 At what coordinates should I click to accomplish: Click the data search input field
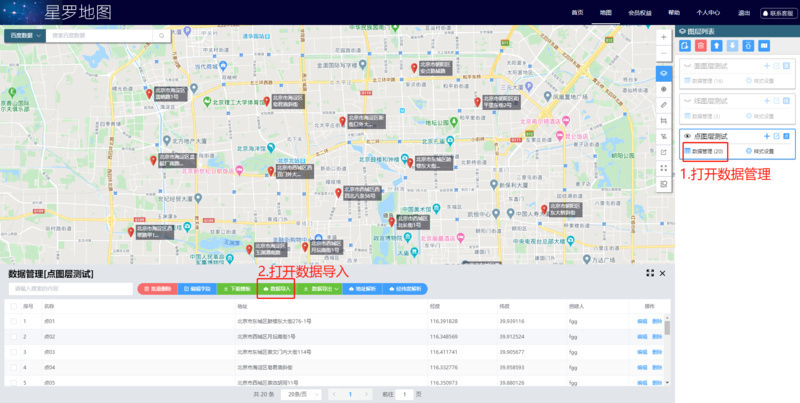71,289
